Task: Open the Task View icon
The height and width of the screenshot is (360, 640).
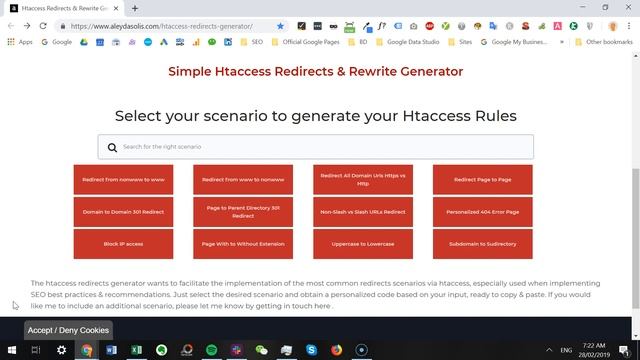Action: pos(36,350)
